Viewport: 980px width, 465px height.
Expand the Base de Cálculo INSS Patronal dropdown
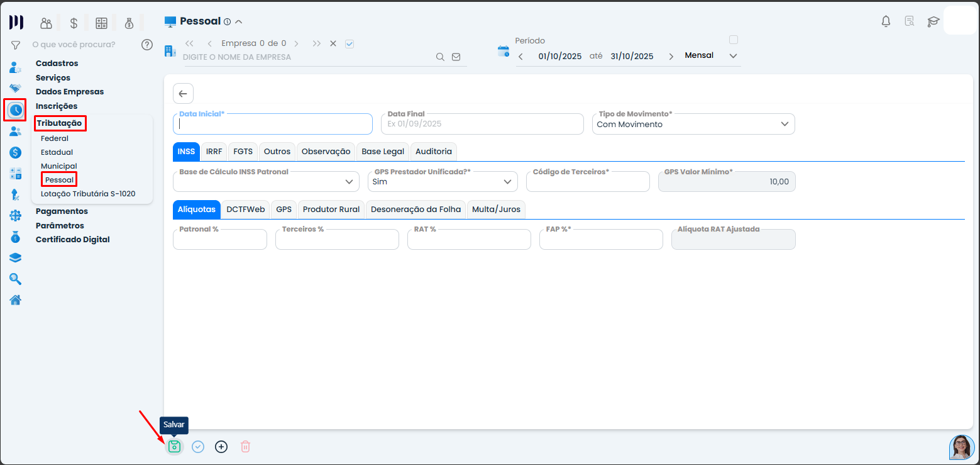coord(266,181)
